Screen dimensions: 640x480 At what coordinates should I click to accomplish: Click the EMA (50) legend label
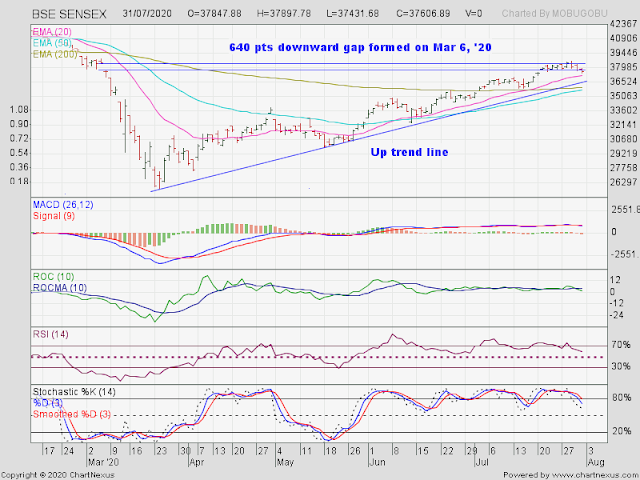(x=52, y=42)
